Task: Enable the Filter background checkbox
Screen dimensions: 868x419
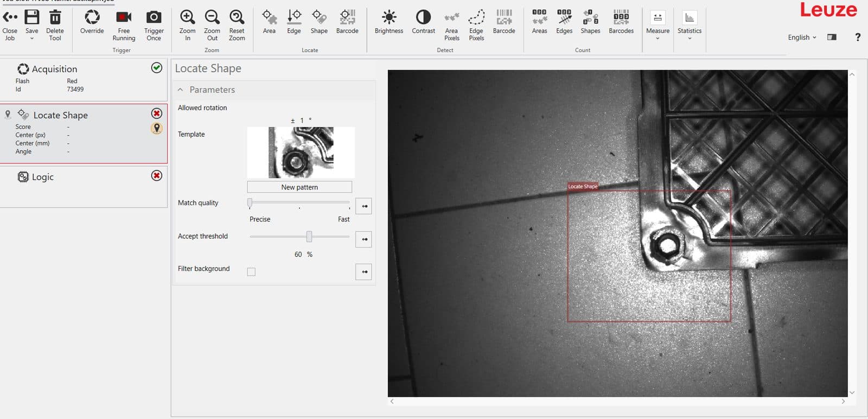Action: click(251, 272)
